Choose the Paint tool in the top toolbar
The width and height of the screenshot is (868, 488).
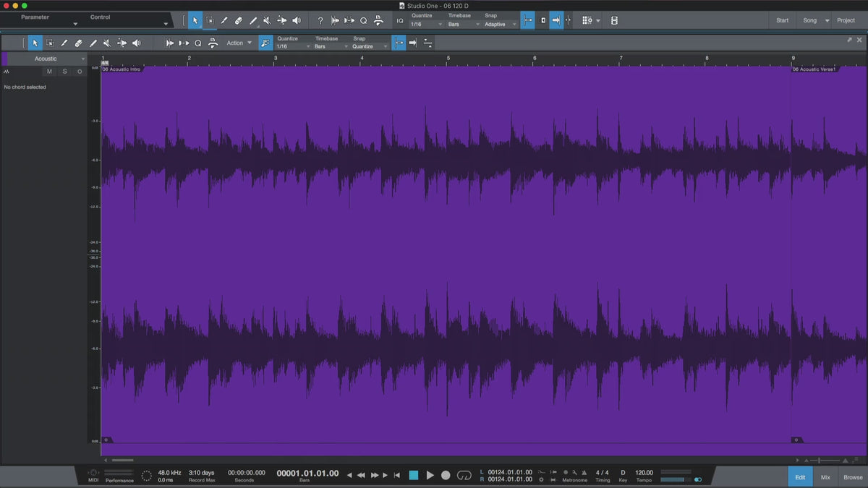click(252, 21)
